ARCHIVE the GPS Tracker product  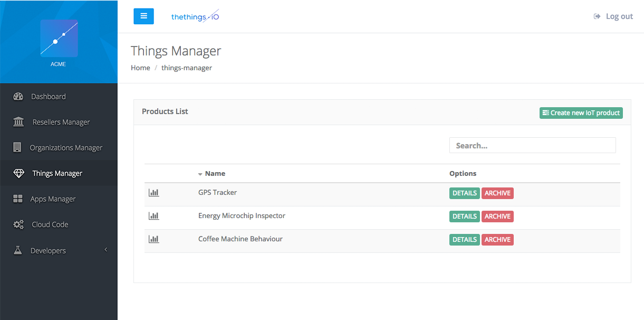click(x=497, y=193)
